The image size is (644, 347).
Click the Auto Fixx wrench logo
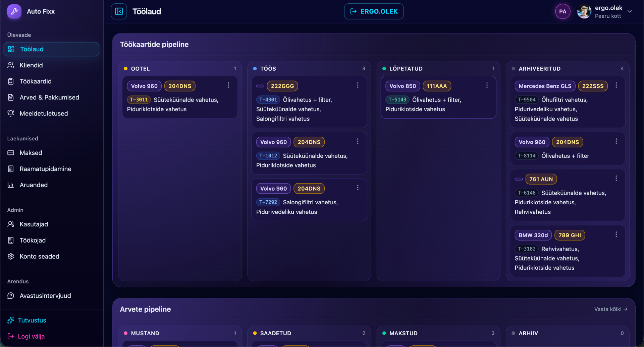[x=14, y=11]
